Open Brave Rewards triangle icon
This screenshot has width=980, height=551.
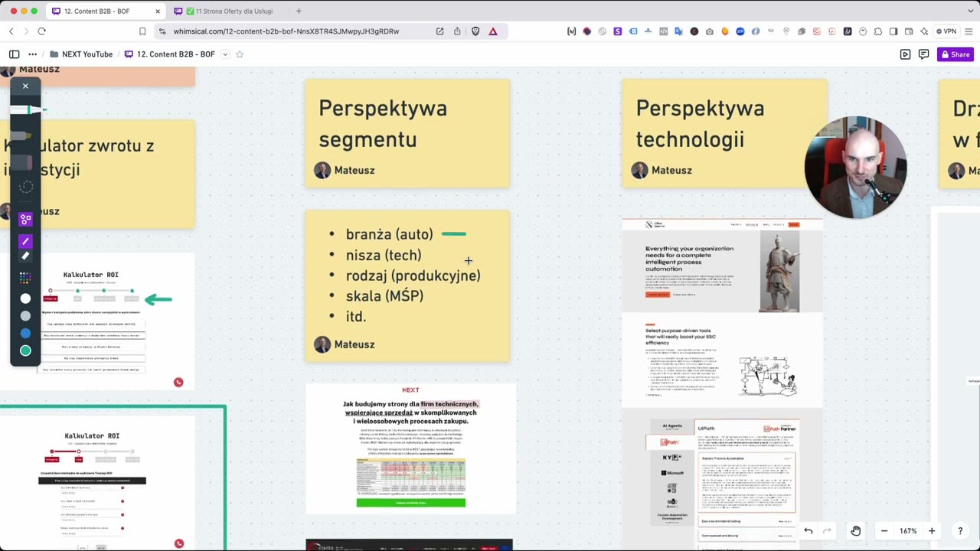pos(493,31)
